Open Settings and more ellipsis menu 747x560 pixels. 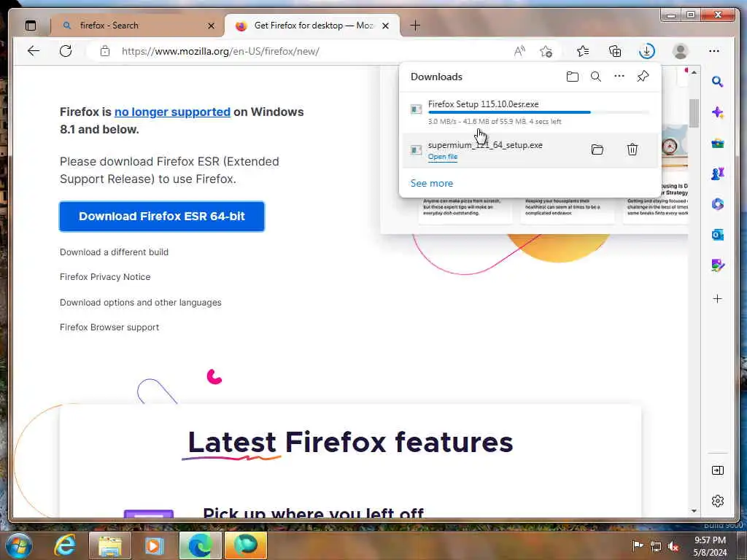click(713, 51)
